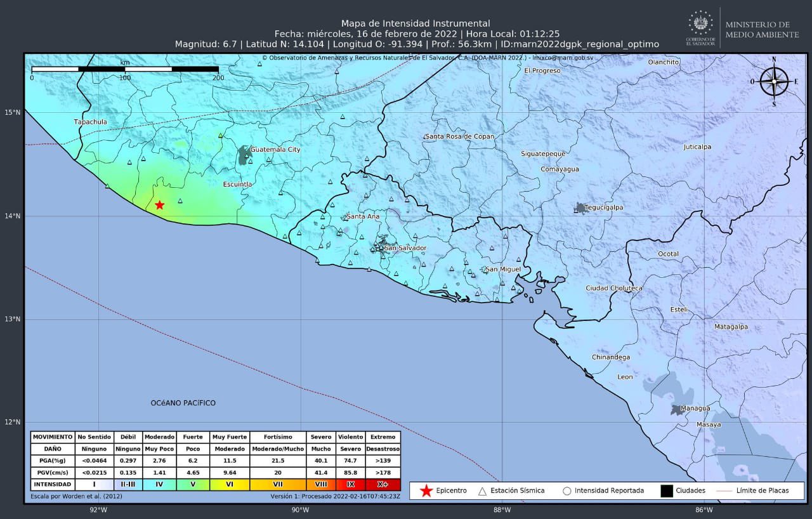The image size is (812, 519).
Task: Click the Mapa de Intensidad Instrumental title
Action: pos(416,23)
